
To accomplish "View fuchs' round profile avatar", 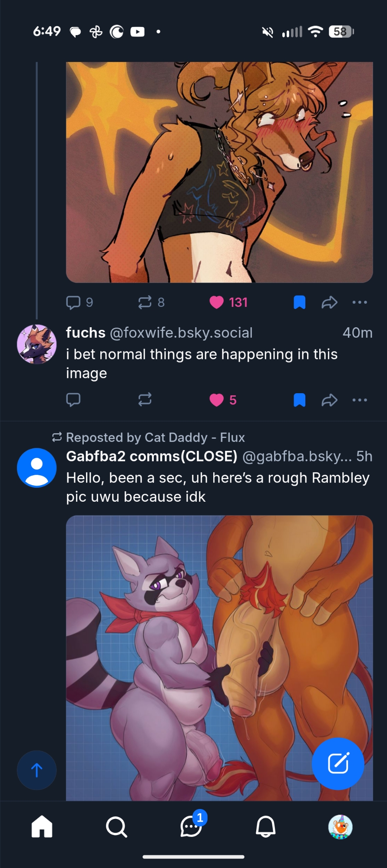I will coord(36,344).
